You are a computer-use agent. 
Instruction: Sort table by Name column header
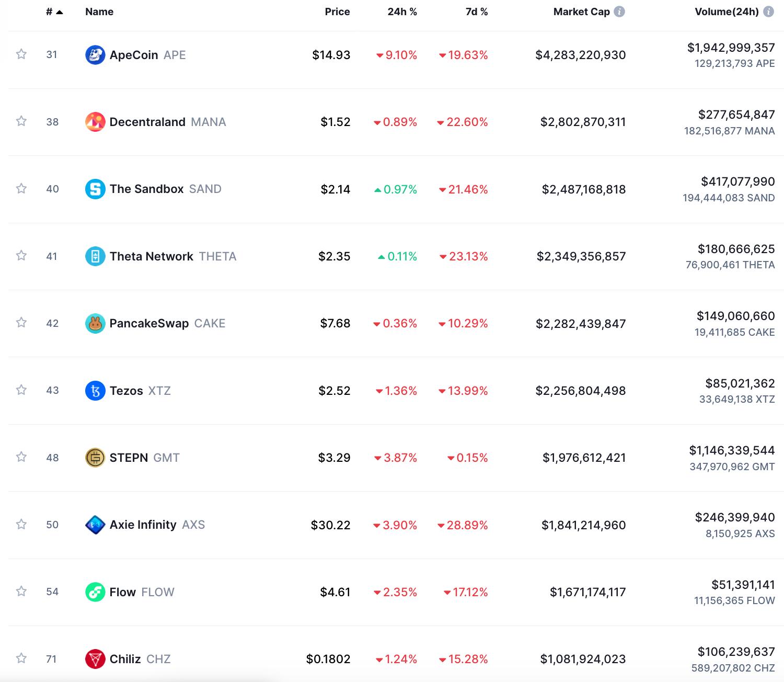click(x=99, y=12)
